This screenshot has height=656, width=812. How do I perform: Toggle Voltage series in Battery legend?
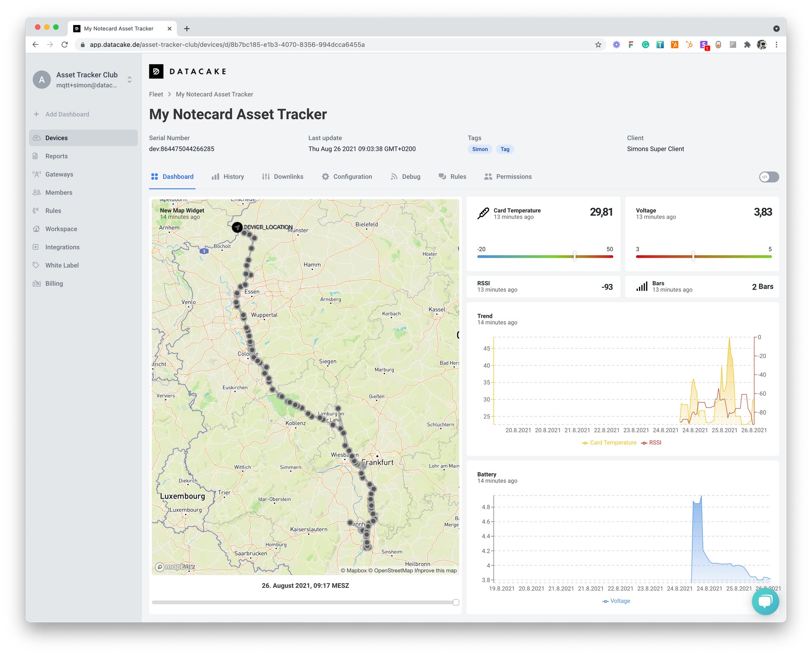(616, 601)
